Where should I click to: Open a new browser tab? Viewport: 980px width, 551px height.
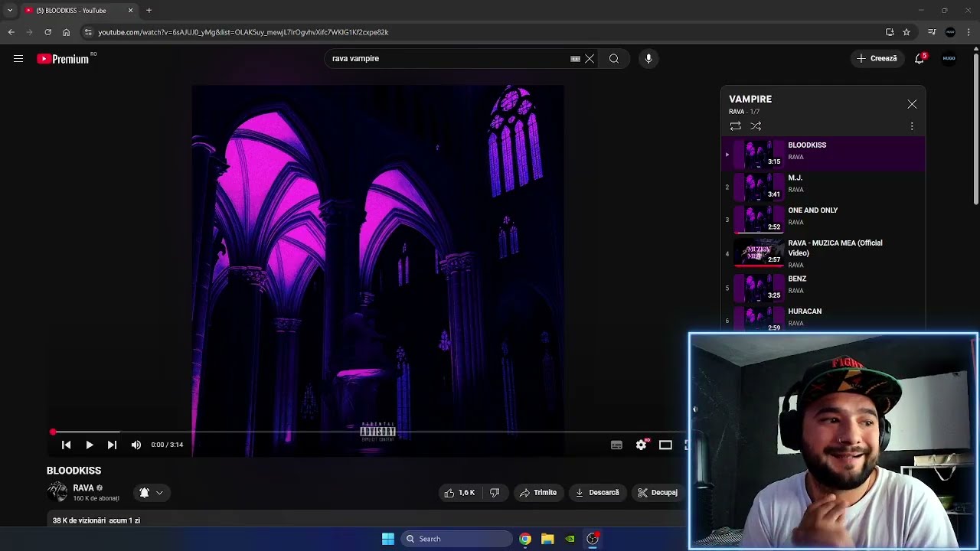pyautogui.click(x=149, y=11)
